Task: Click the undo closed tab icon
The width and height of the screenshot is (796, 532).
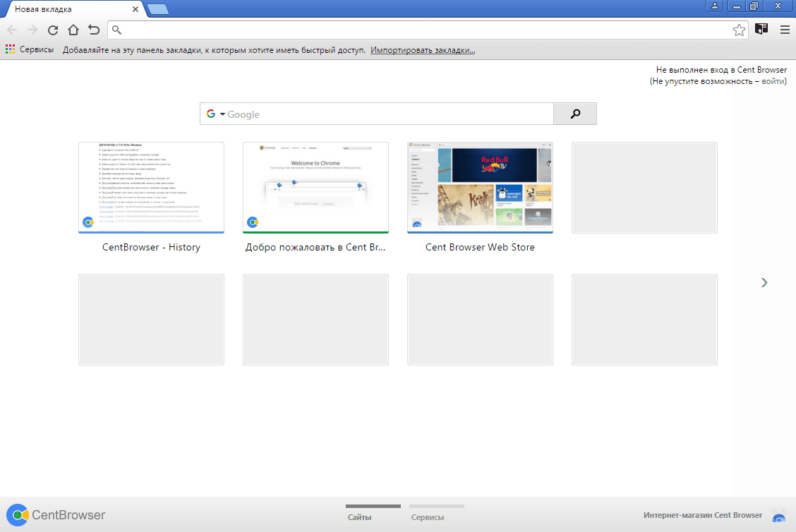Action: [93, 30]
